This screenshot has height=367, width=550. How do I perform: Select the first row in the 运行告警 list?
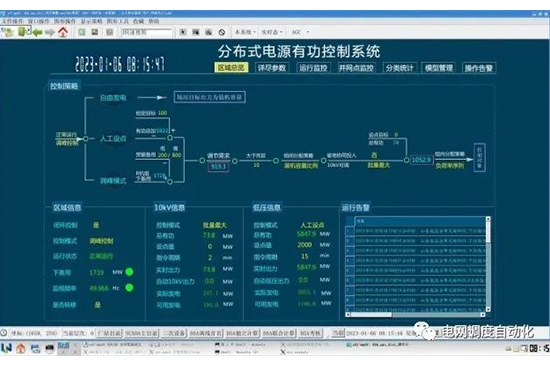tap(417, 232)
